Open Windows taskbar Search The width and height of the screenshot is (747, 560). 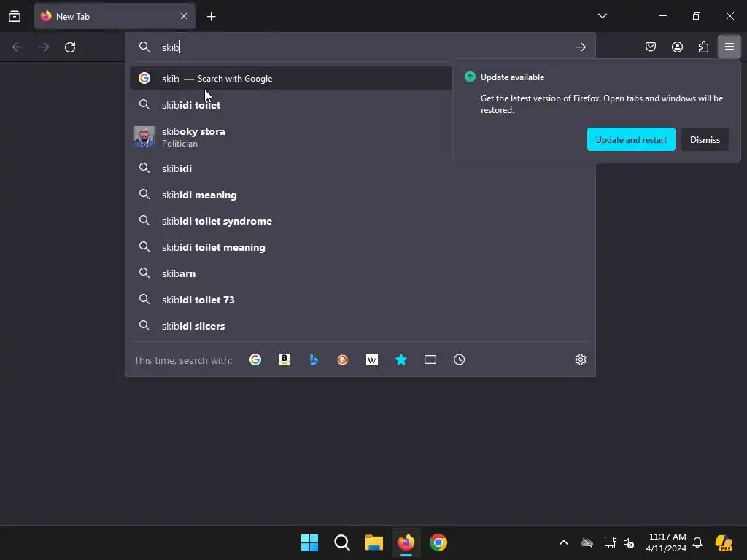click(x=342, y=542)
